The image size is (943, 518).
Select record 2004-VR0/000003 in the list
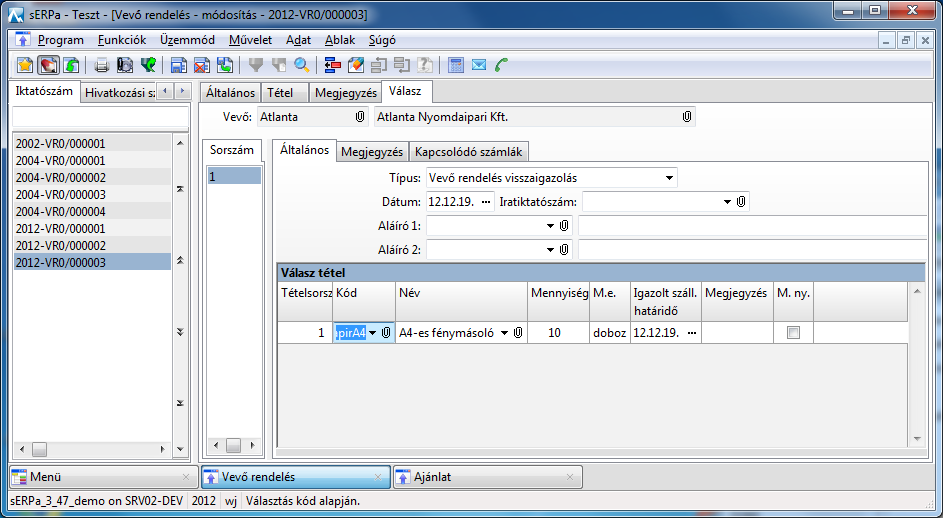coord(61,194)
